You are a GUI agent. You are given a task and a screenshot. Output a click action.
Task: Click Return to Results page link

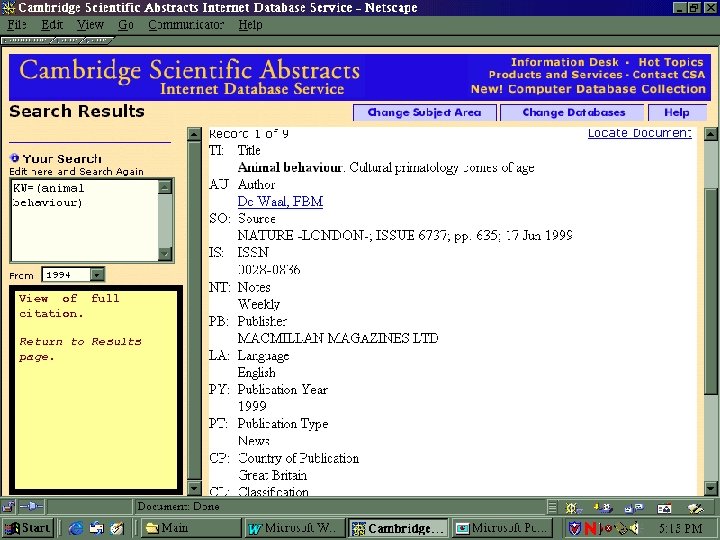(80, 349)
